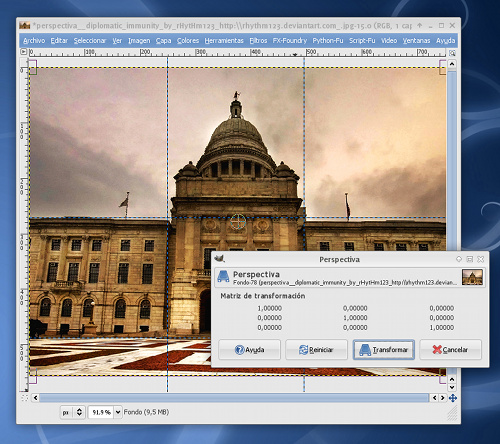Image resolution: width=500 pixels, height=444 pixels.
Task: Click Cancelar in Perspectiva dialog
Action: (451, 350)
